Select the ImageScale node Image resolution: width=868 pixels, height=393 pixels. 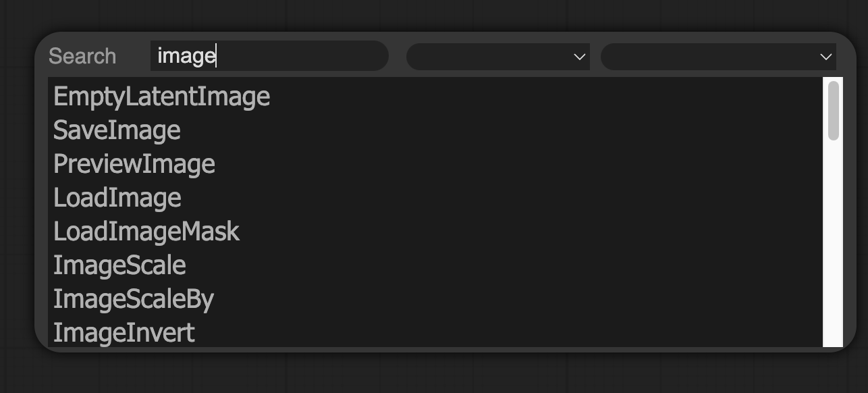pyautogui.click(x=119, y=265)
